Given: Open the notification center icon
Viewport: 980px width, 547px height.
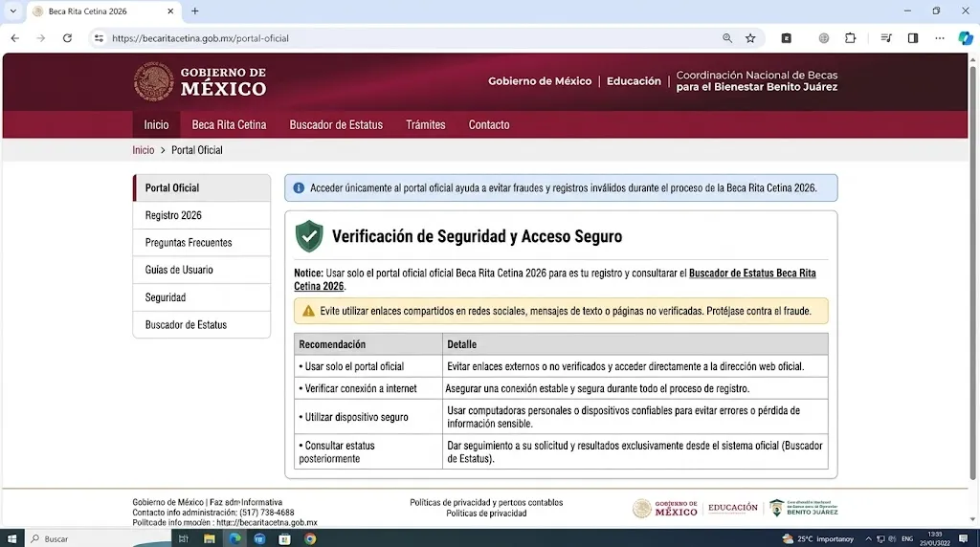Looking at the screenshot, I should 963,538.
